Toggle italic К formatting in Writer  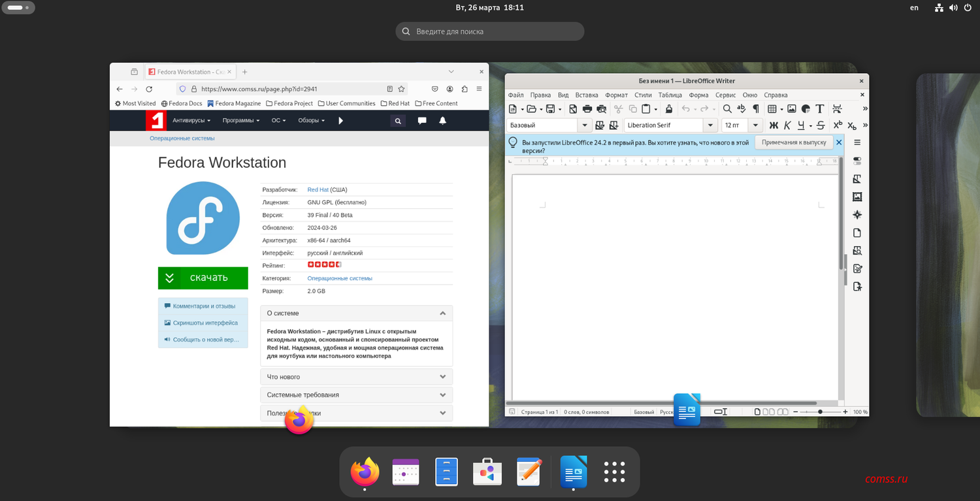[788, 125]
